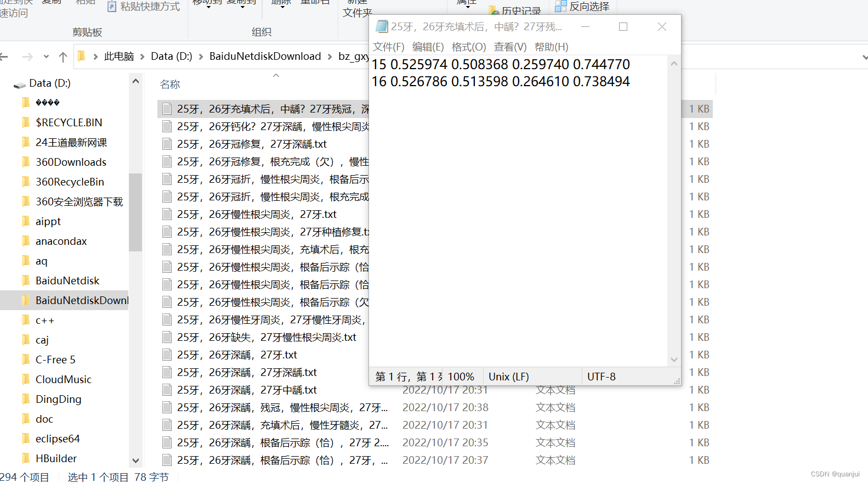This screenshot has width=868, height=483.
Task: Click the UTF-8 encoding status entry
Action: tap(601, 377)
